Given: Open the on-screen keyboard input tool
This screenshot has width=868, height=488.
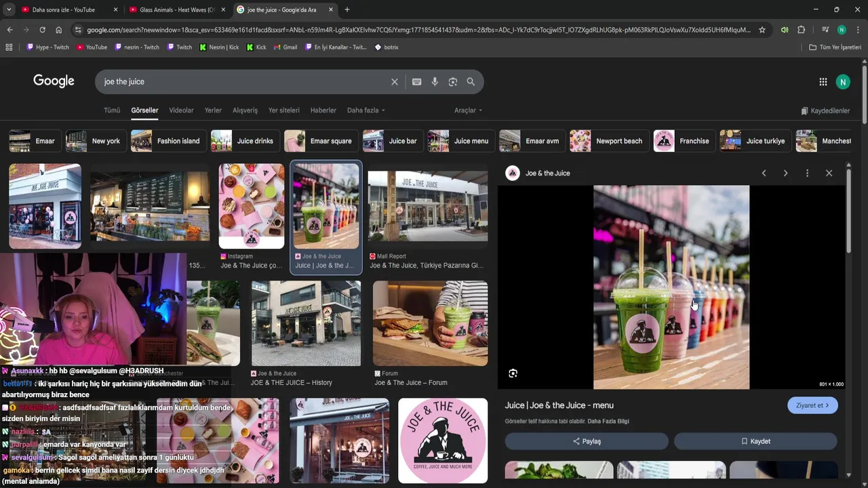Looking at the screenshot, I should [416, 82].
